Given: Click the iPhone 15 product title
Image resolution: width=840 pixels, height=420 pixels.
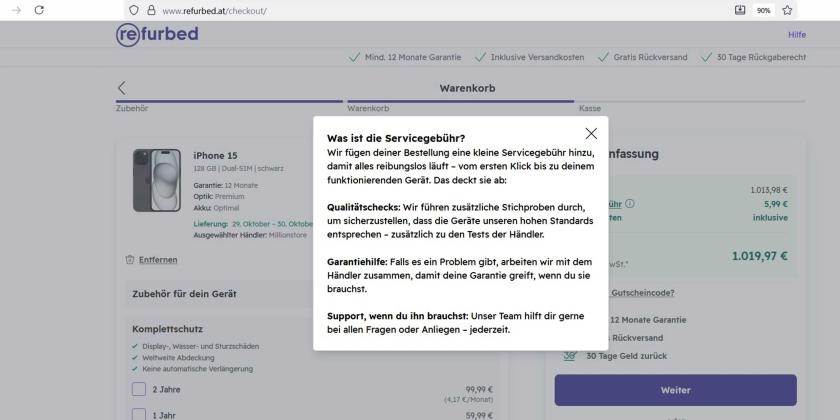Looking at the screenshot, I should pos(215,156).
